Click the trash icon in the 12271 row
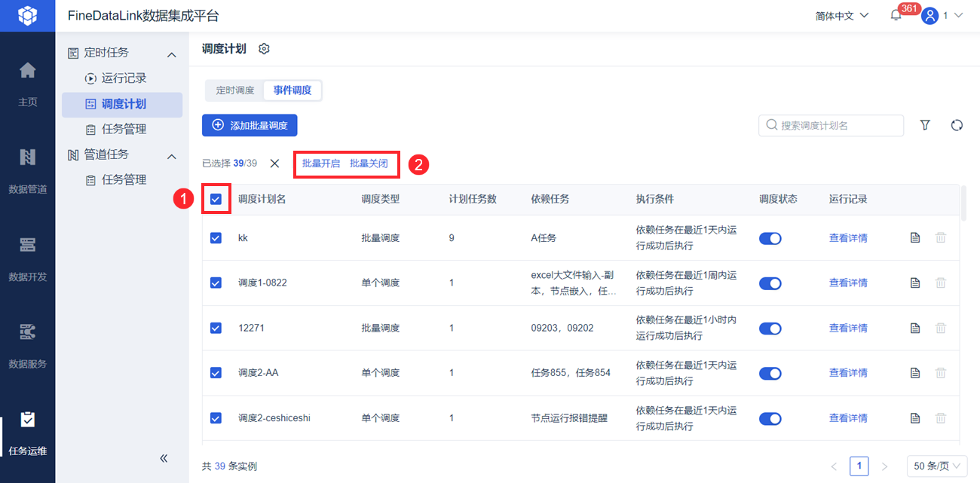Image resolution: width=980 pixels, height=483 pixels. (941, 329)
